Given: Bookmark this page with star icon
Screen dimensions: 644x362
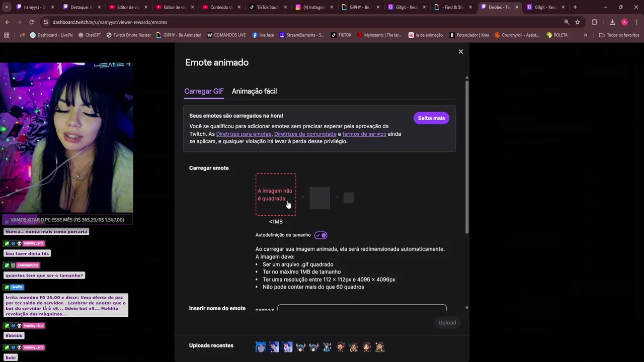Looking at the screenshot, I should pyautogui.click(x=578, y=22).
